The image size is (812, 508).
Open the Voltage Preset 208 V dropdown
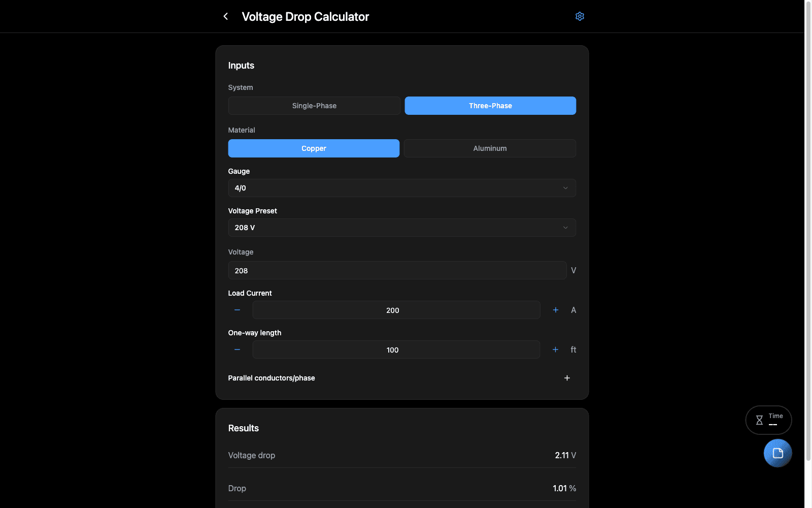click(x=402, y=228)
